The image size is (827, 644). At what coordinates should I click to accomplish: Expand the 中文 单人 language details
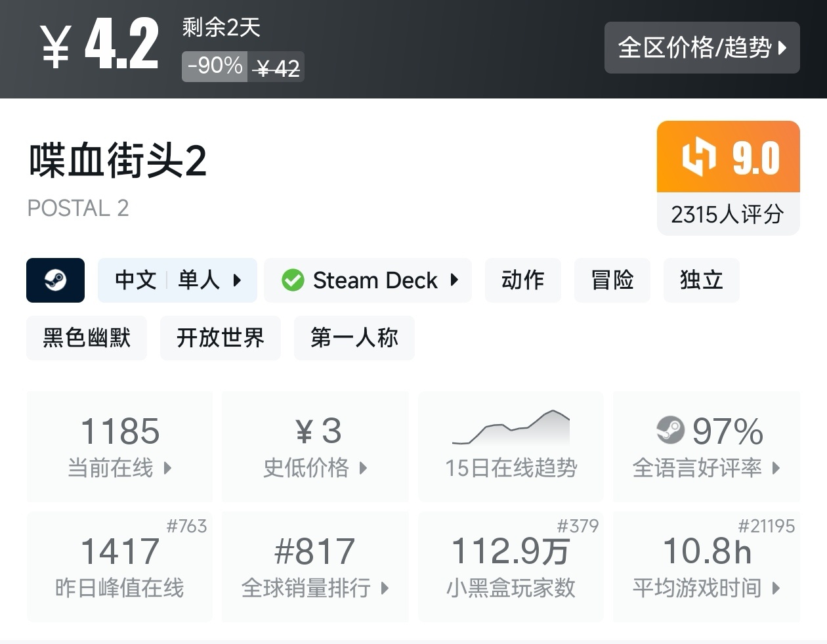pyautogui.click(x=177, y=280)
